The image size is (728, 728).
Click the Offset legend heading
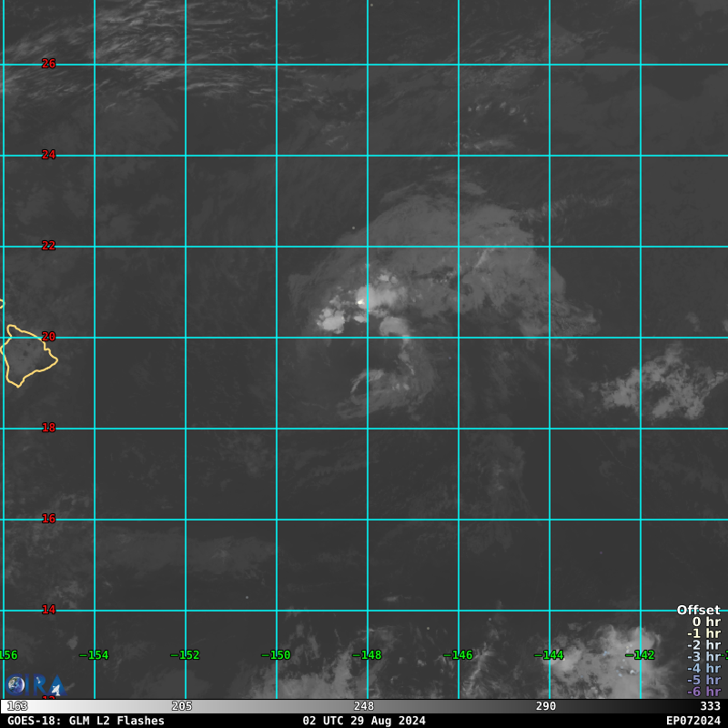pos(698,611)
